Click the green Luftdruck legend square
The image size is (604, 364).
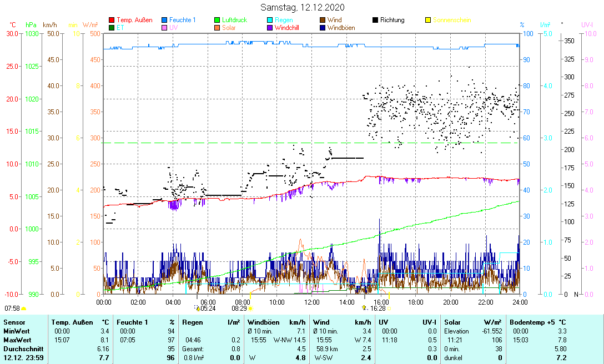217,20
